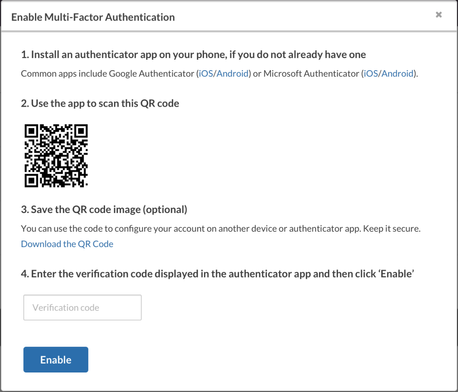This screenshot has width=458, height=392.
Task: Click the QR code's top-right finder square
Action: tap(81, 131)
